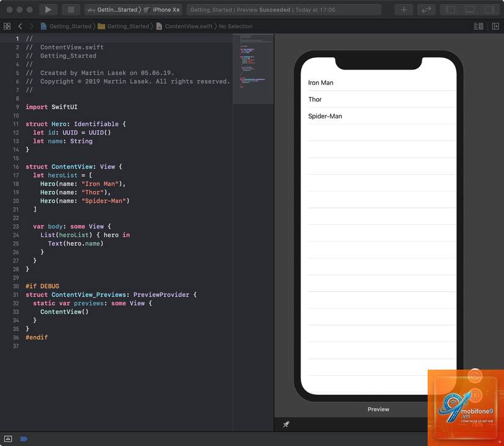Click the Copyright © 2019 comment line
The width and height of the screenshot is (504, 446).
(x=128, y=81)
